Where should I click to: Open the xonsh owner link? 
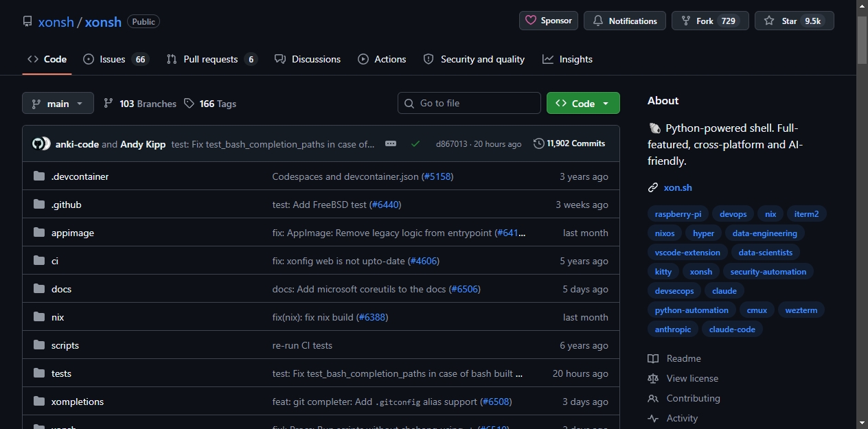56,21
